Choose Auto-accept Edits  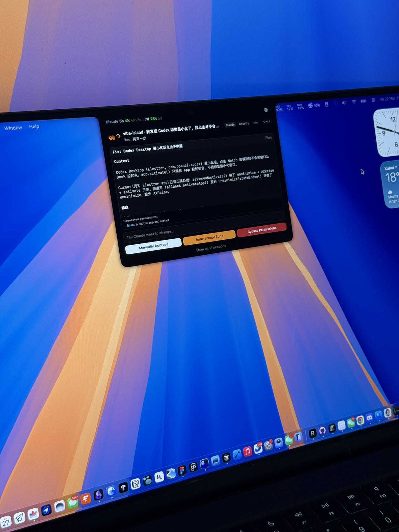tap(209, 237)
